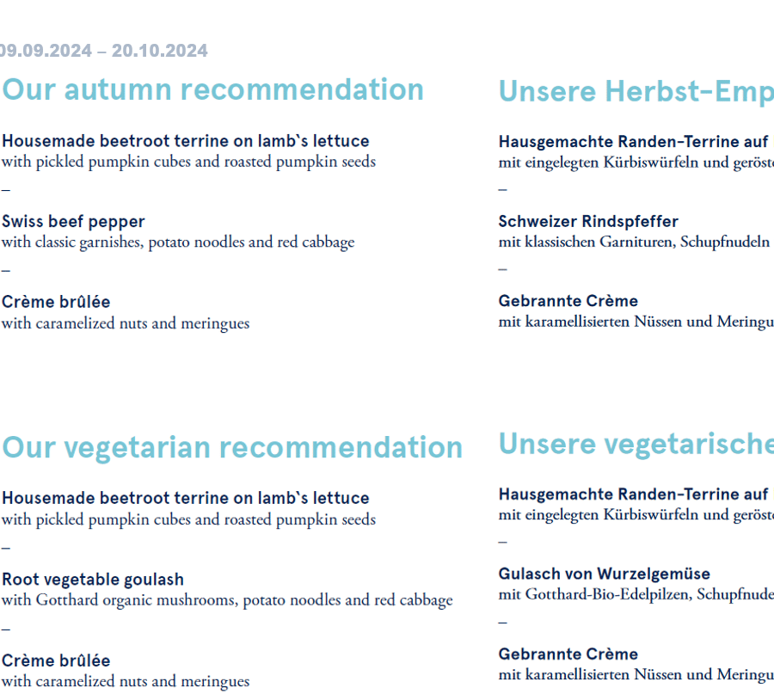Image resolution: width=774 pixels, height=700 pixels.
Task: Click the 'Gulasch von Wurzelgemüse' title
Action: point(605,574)
